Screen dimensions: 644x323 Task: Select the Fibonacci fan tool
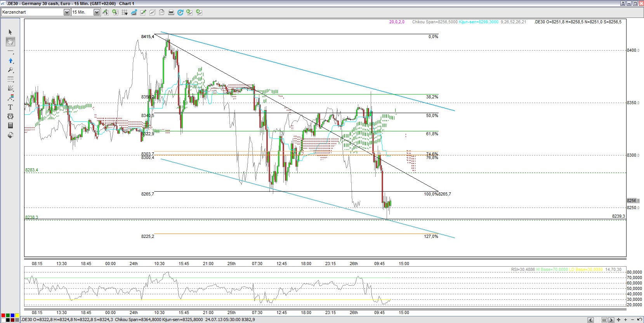(10, 88)
